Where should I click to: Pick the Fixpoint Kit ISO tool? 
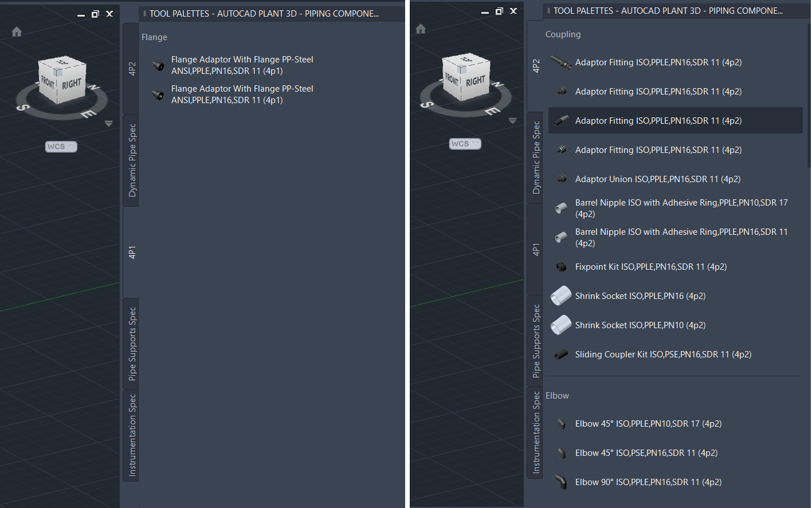click(x=676, y=267)
